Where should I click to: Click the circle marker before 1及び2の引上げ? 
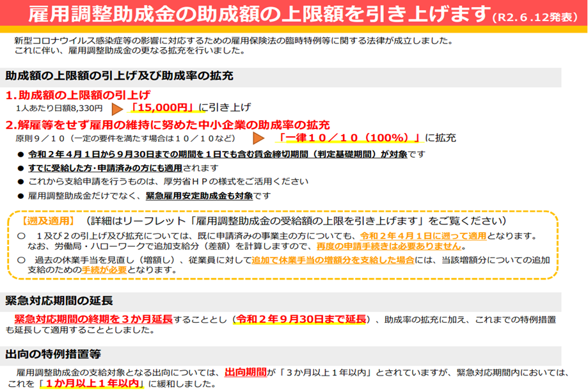pyautogui.click(x=20, y=236)
